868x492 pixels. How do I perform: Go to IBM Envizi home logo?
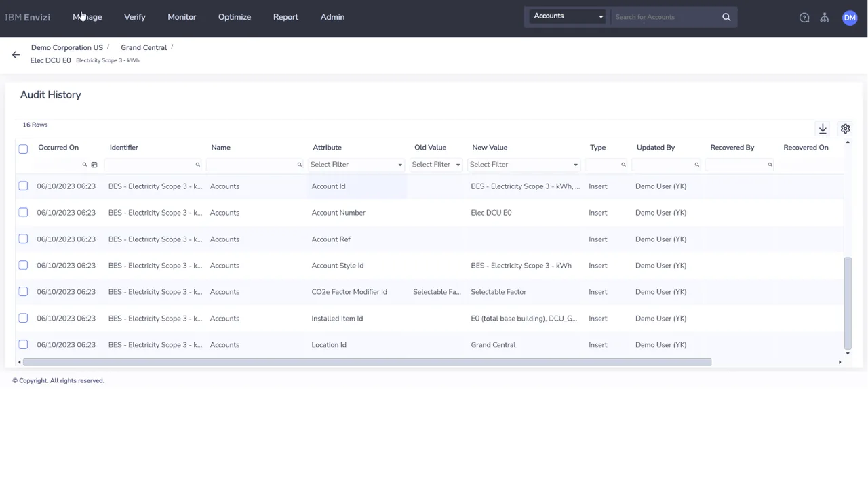click(x=27, y=17)
